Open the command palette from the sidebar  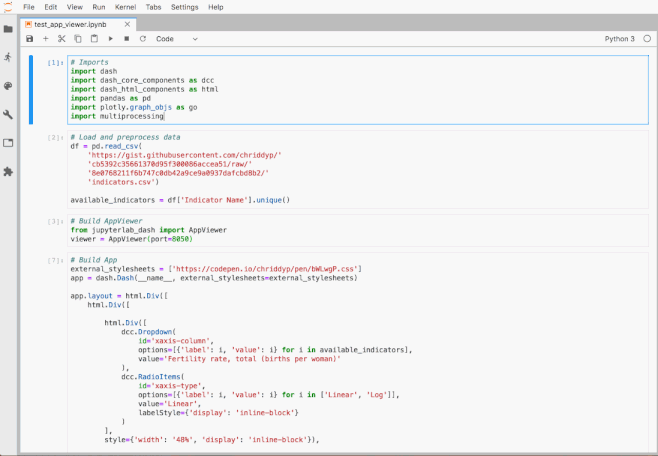tap(9, 86)
